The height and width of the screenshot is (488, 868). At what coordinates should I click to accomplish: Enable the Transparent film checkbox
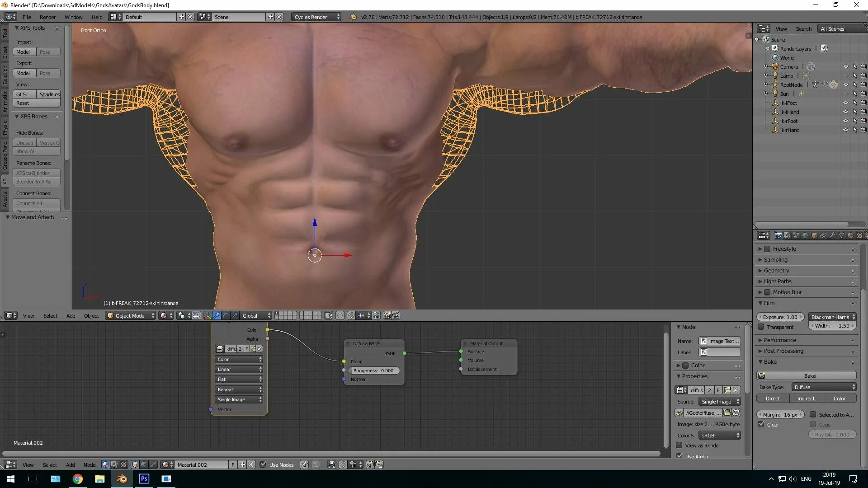(761, 327)
